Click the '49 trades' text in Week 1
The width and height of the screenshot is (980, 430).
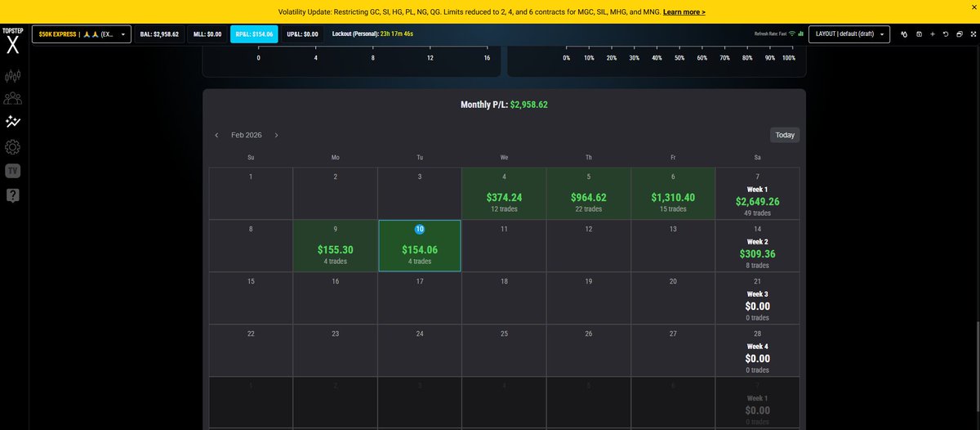tap(757, 213)
